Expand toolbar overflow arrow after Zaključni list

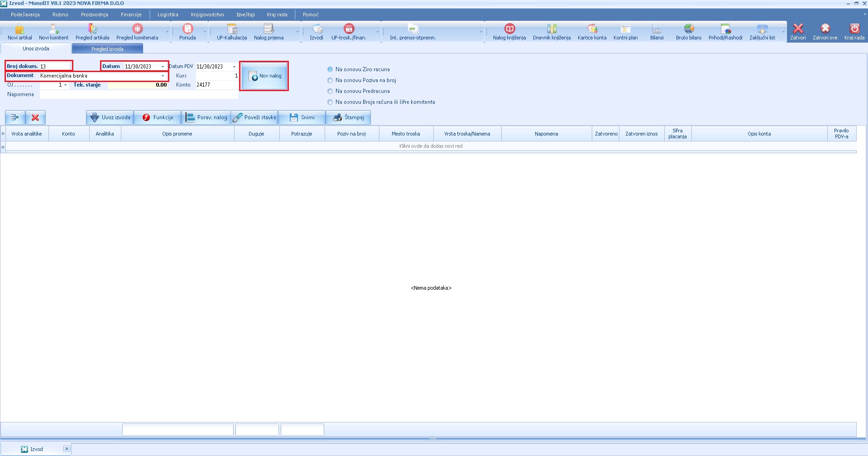coord(783,32)
